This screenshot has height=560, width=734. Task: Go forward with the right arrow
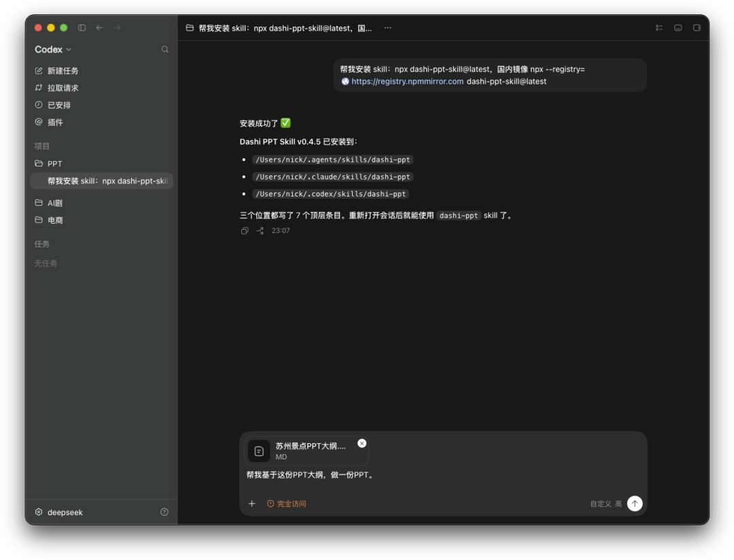click(x=117, y=28)
